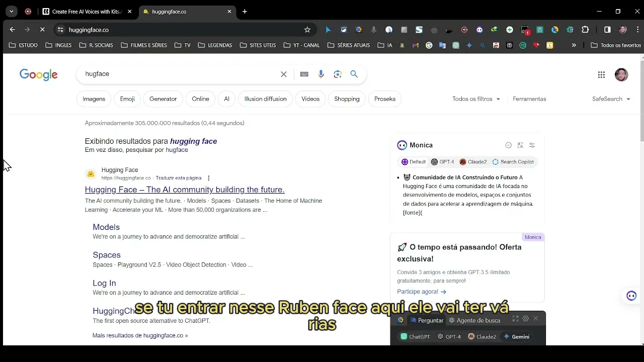Open a new browser tab
Screen dimensions: 644x362
click(x=245, y=12)
